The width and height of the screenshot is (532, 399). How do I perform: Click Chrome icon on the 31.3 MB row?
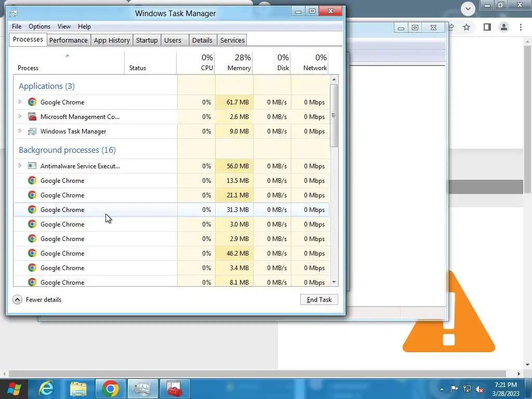pos(32,209)
